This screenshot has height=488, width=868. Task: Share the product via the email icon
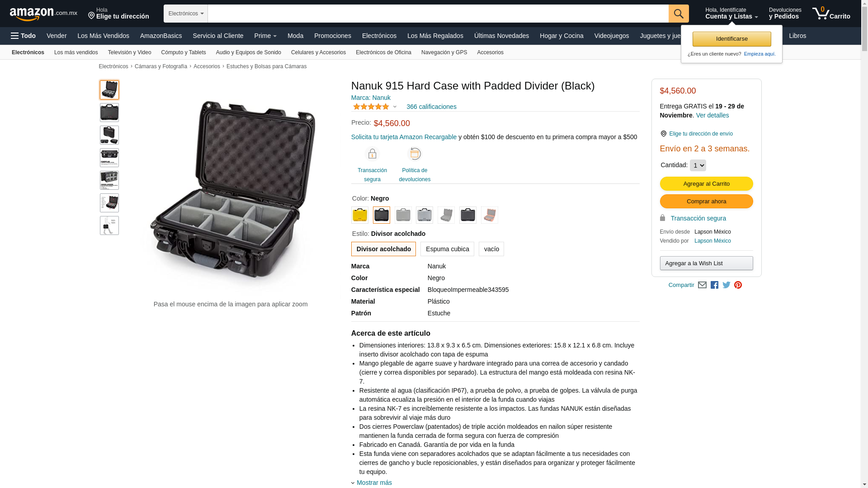[x=702, y=285]
